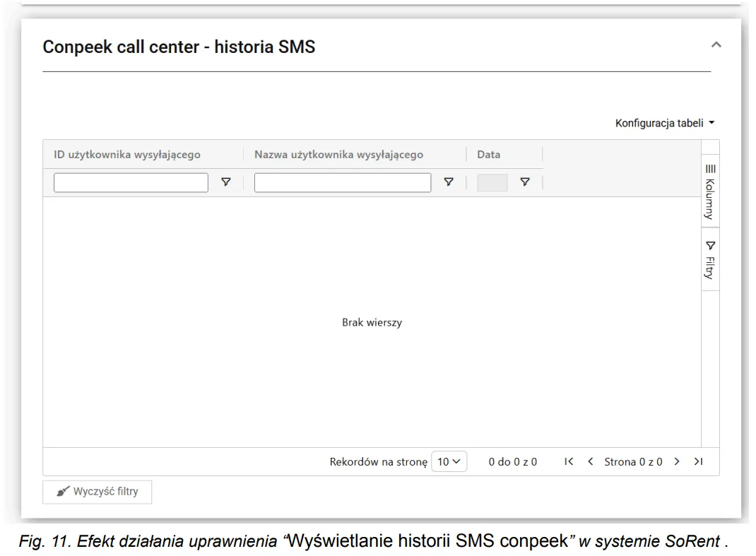Click filter icon for Nazwa użytkownika wysyłającego
Screen dimensions: 756x556
pyautogui.click(x=448, y=182)
